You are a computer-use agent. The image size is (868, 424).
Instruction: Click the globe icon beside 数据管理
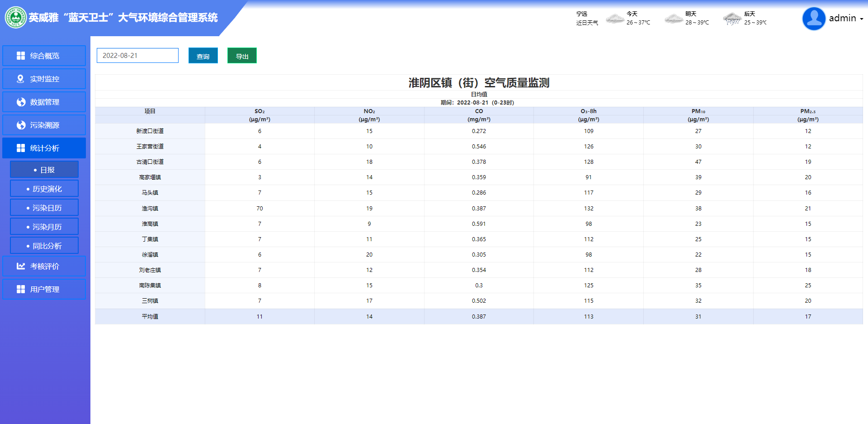21,102
